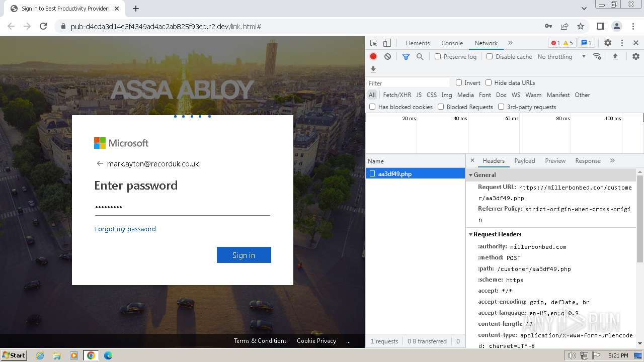Image resolution: width=644 pixels, height=362 pixels.
Task: Check Has blocked cookies
Action: [x=372, y=107]
